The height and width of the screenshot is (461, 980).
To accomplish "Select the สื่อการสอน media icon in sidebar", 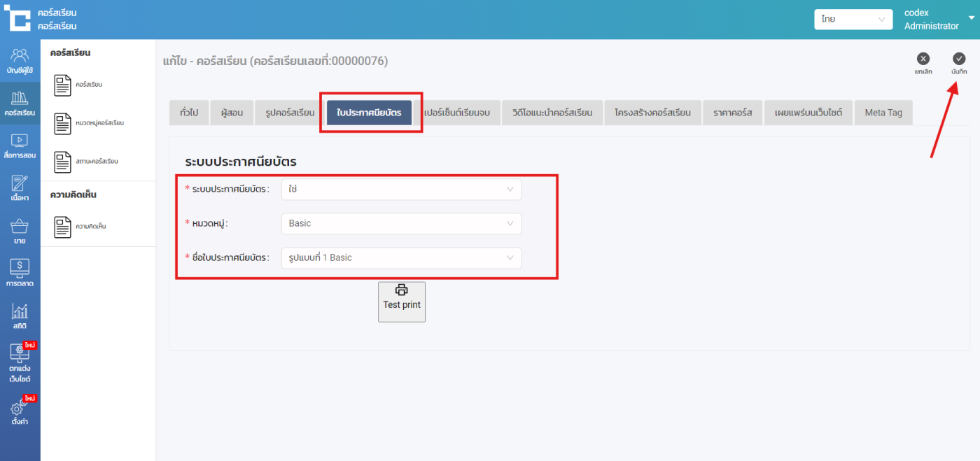I will tap(20, 141).
